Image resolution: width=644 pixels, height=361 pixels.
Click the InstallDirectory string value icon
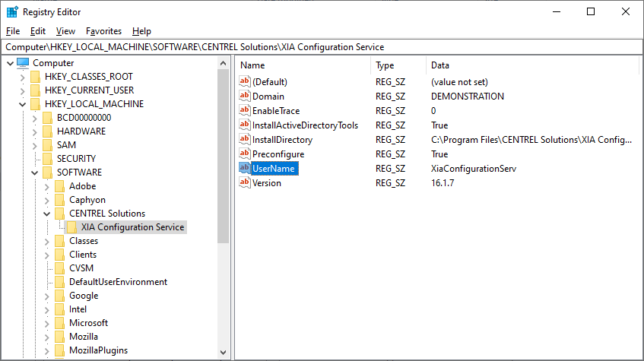point(244,139)
